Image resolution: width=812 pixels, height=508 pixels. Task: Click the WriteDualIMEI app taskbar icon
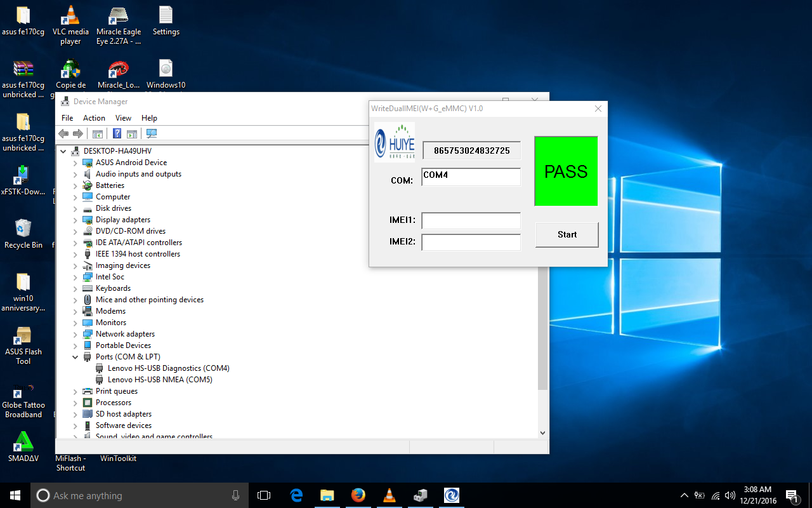[451, 495]
